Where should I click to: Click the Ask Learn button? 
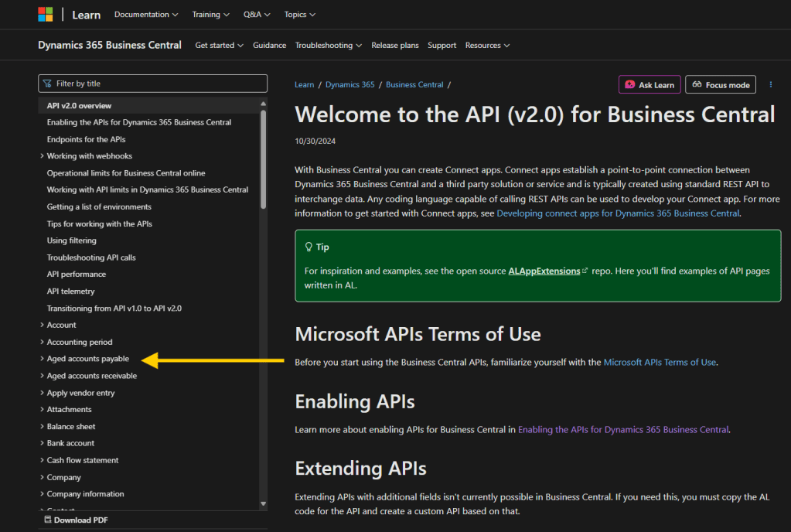pyautogui.click(x=650, y=85)
